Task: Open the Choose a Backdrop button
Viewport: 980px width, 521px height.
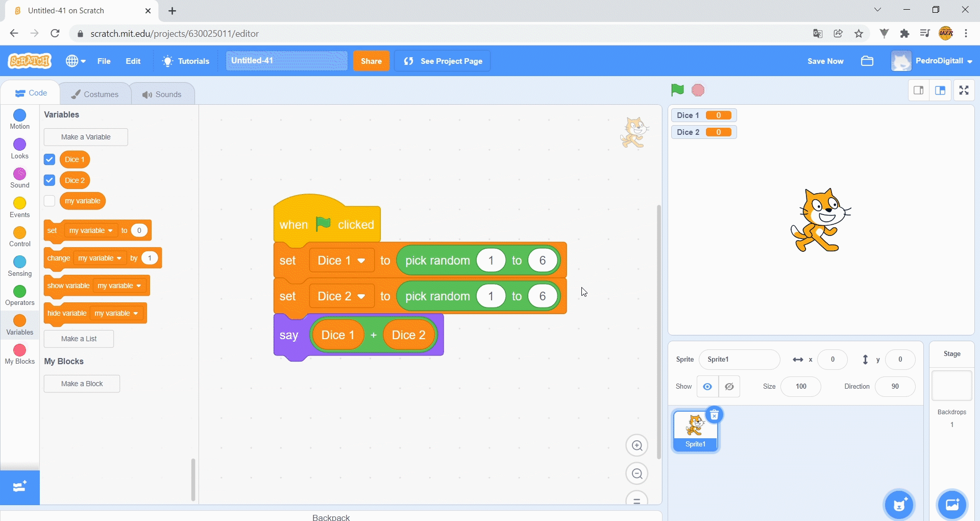Action: coord(952,505)
